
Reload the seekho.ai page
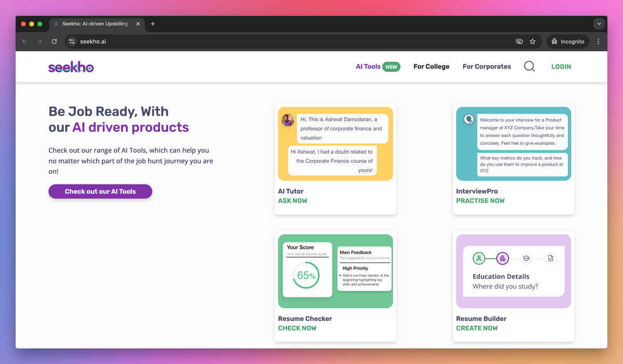(54, 41)
